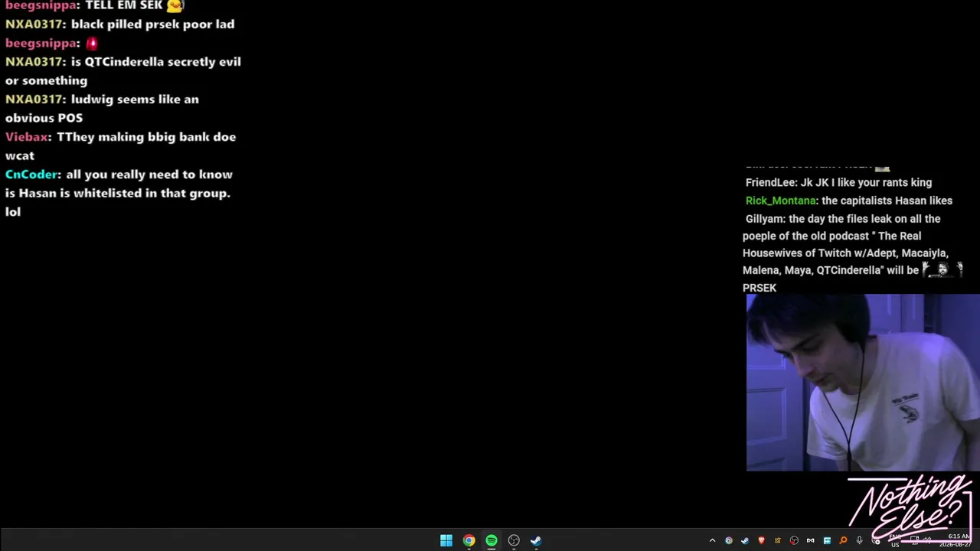The width and height of the screenshot is (980, 551).
Task: Click the text 'the capitalists Hasan likes'
Action: (x=887, y=201)
